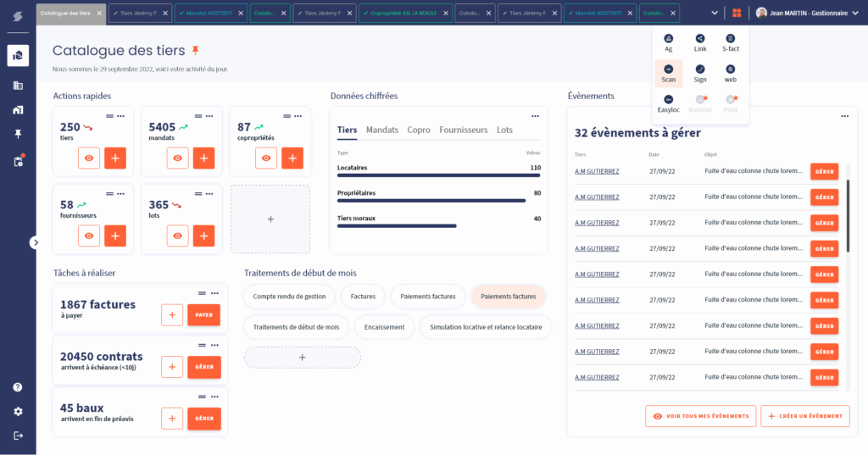
Task: Click the help question mark sidebar icon
Action: [18, 387]
